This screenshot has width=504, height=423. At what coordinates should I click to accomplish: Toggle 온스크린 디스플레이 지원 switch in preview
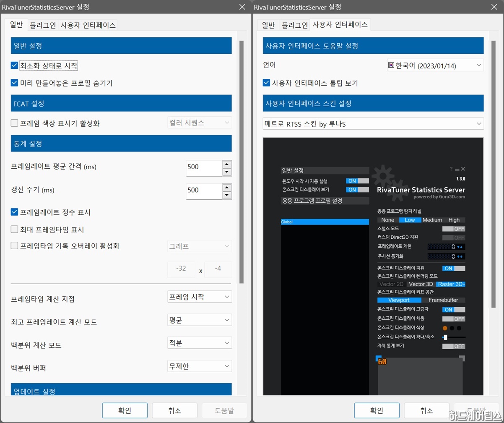[454, 268]
